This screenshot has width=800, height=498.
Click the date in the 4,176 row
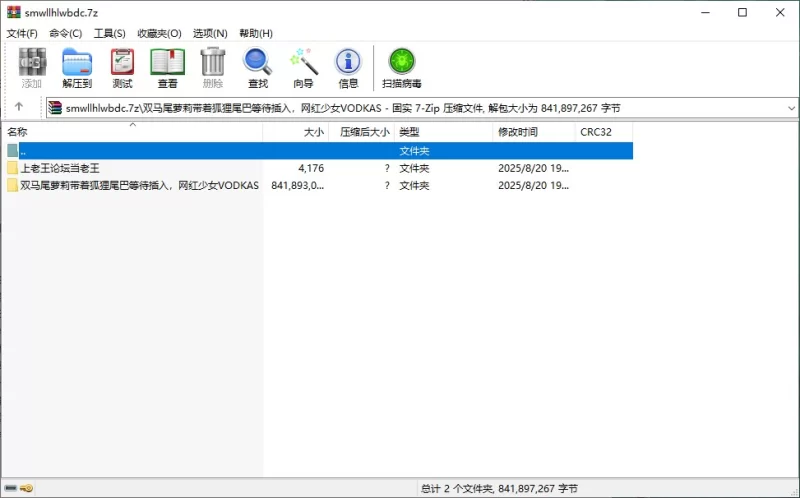click(534, 168)
